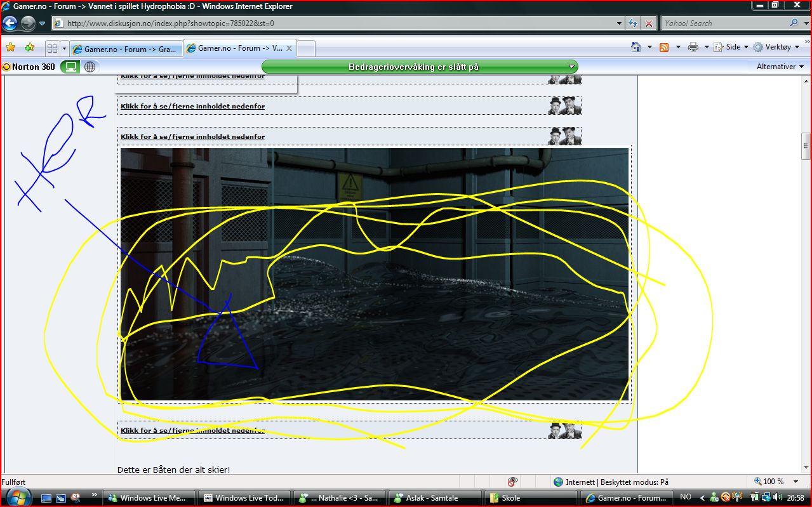Viewport: 812px width, 507px height.
Task: Click the NO language indicator
Action: coord(686,497)
